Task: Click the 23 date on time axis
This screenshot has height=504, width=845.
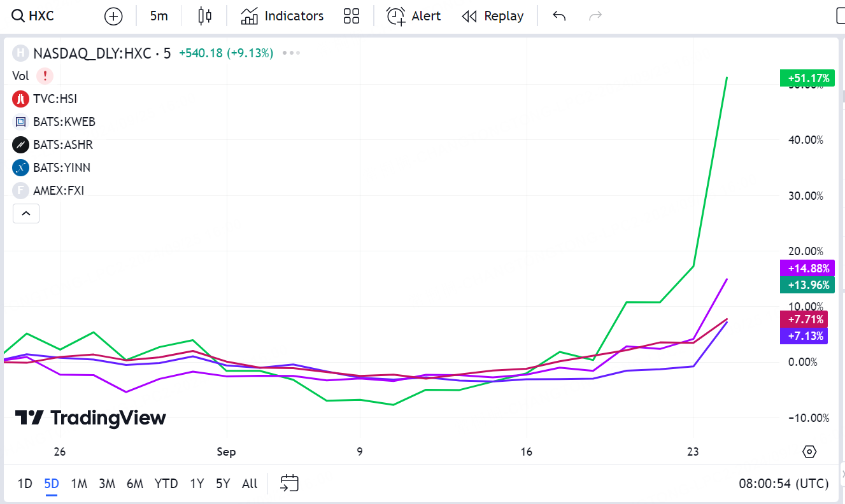Action: point(693,452)
